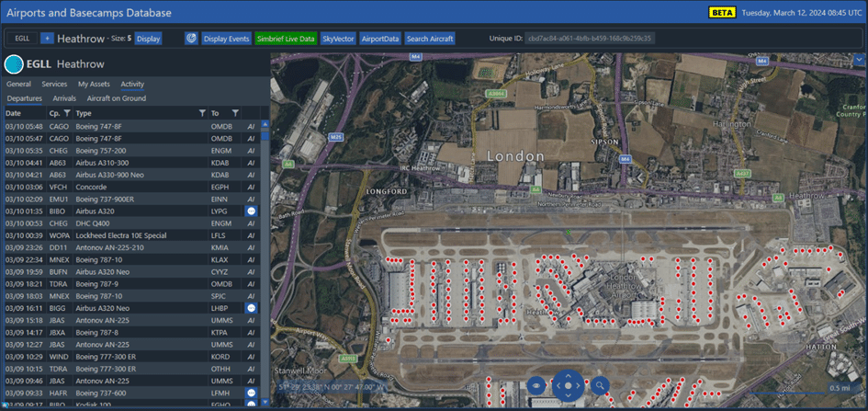Show the Arrivals sub-tab
Image resolution: width=868 pixels, height=411 pixels.
click(x=64, y=98)
